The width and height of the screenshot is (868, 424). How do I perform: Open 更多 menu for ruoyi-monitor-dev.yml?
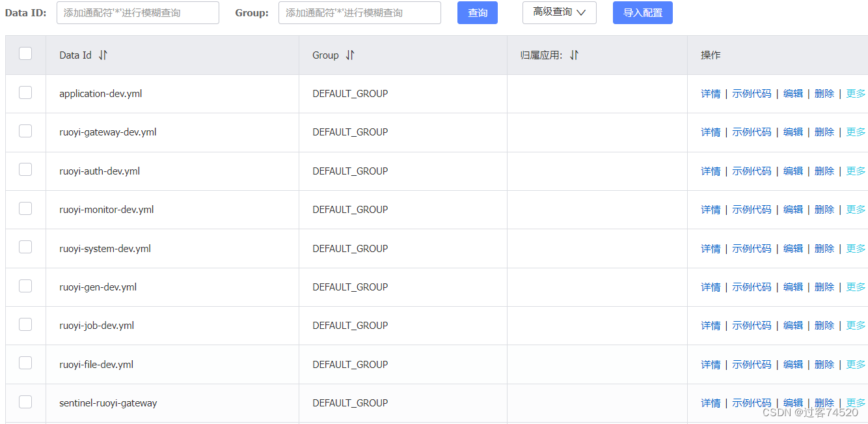pos(856,210)
